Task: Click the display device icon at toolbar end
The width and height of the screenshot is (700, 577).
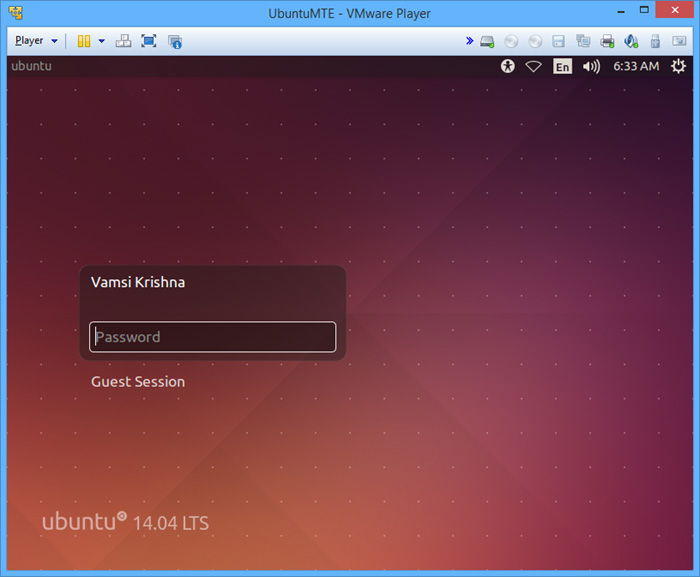Action: click(679, 41)
